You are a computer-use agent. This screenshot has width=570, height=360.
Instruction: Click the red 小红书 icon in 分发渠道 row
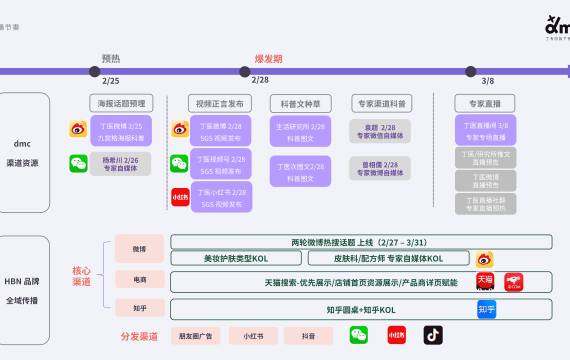(397, 335)
